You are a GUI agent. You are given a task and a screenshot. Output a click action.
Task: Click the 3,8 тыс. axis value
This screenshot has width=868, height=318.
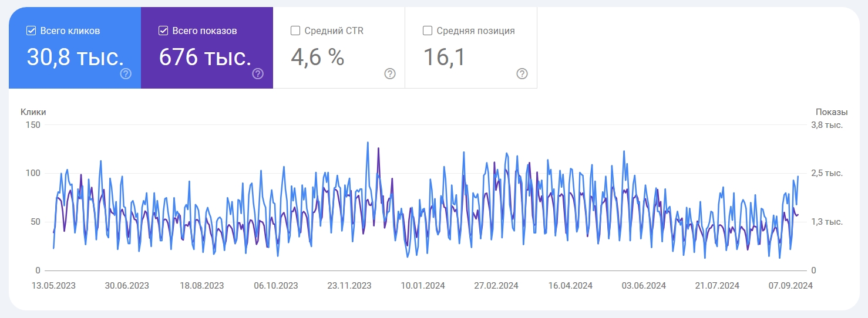pos(827,125)
